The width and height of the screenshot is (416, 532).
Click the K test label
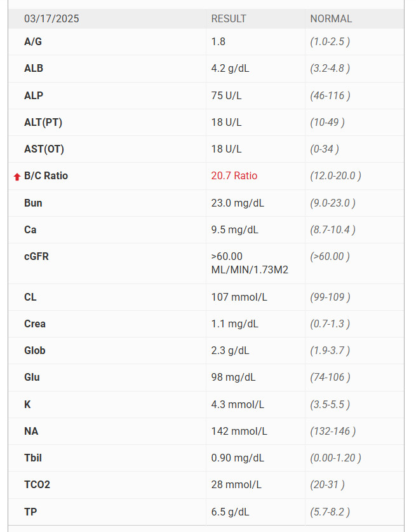tap(27, 404)
